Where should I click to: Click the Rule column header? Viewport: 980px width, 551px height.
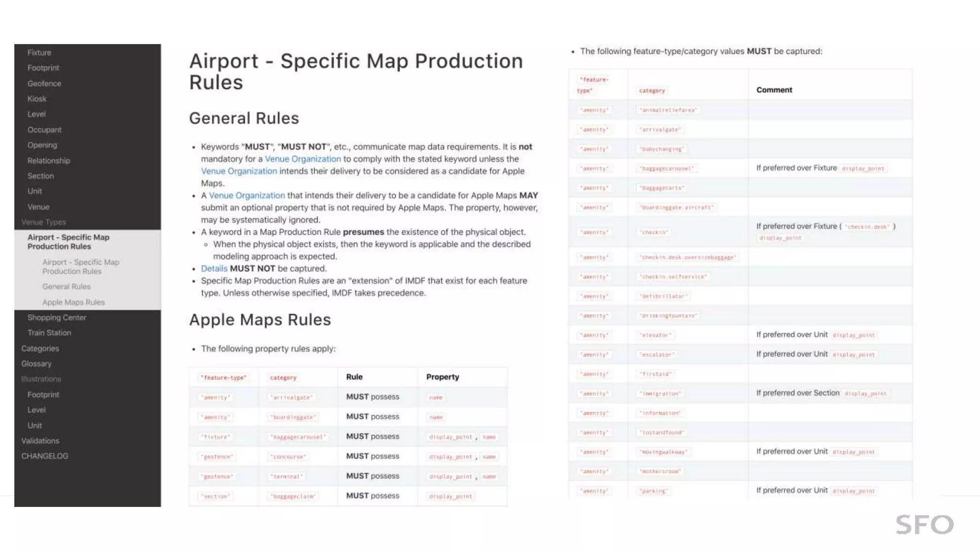pyautogui.click(x=354, y=377)
